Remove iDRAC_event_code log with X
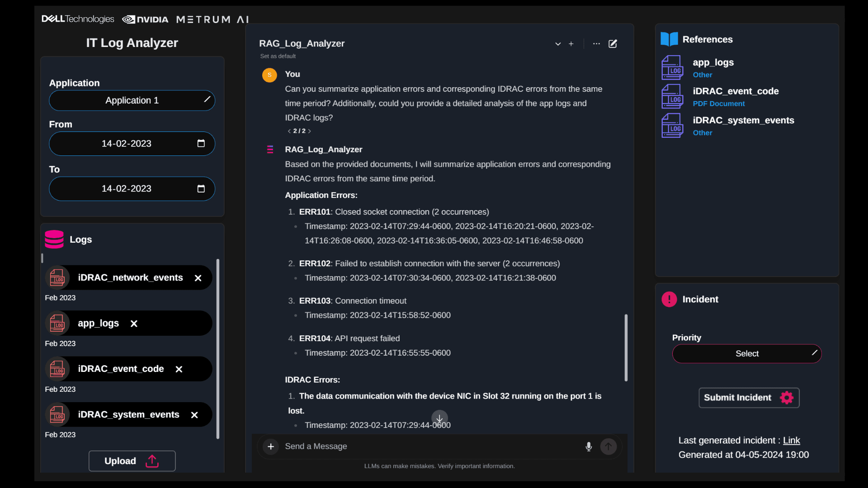868x488 pixels. (179, 369)
